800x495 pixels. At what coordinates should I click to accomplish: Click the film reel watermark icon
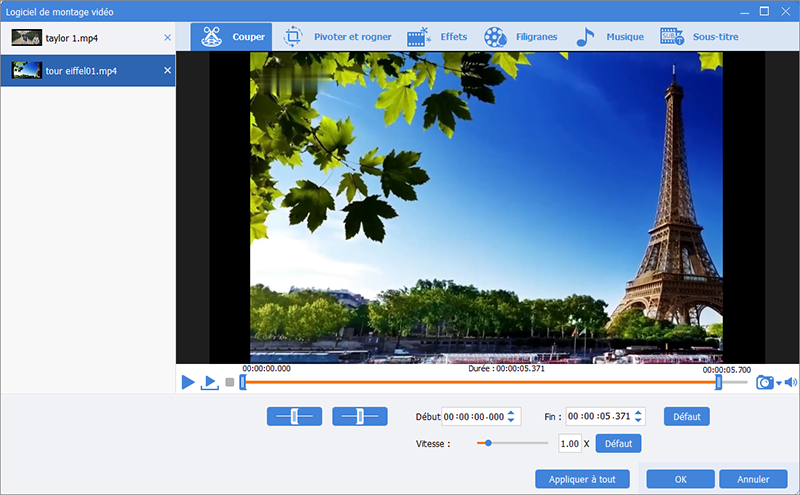pos(495,37)
